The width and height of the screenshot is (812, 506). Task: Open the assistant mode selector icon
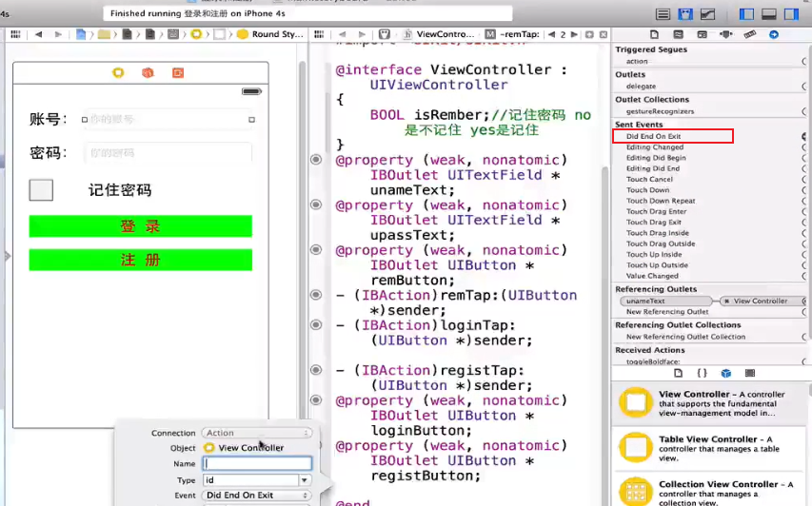point(385,34)
